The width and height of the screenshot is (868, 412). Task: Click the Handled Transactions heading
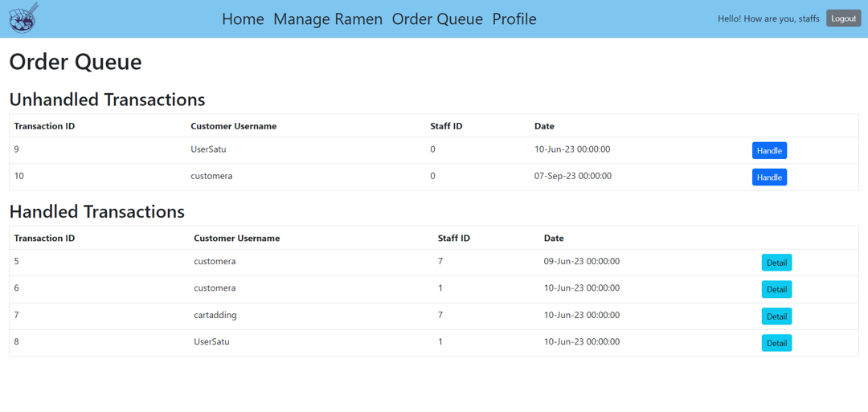(96, 212)
